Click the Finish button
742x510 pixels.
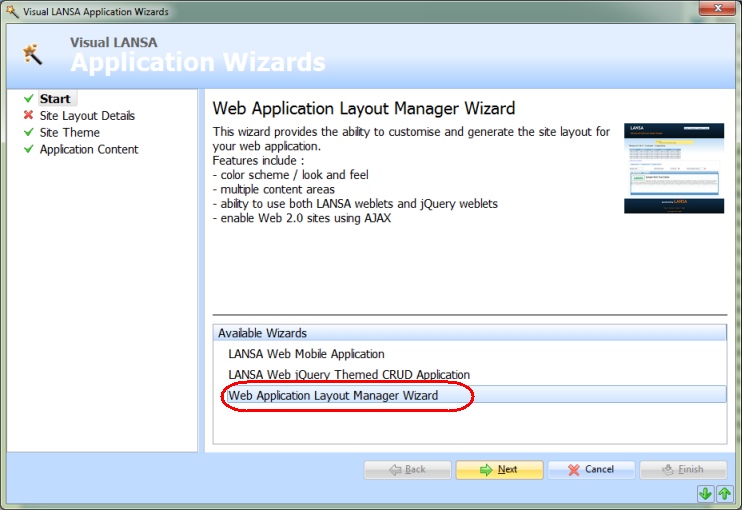point(683,469)
